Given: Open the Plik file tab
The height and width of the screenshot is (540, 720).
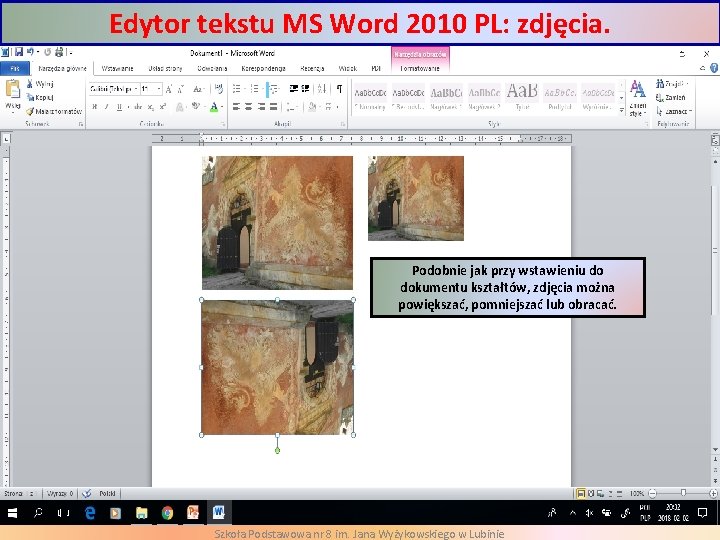Looking at the screenshot, I should click(15, 68).
